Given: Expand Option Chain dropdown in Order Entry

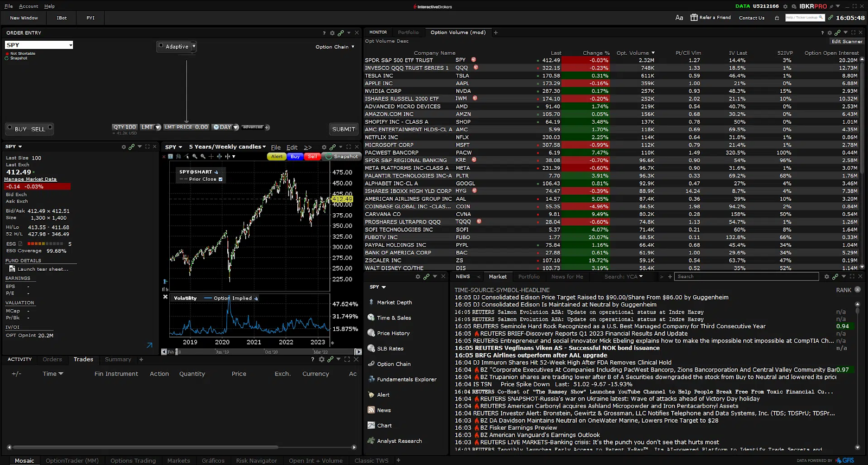Looking at the screenshot, I should (x=353, y=47).
